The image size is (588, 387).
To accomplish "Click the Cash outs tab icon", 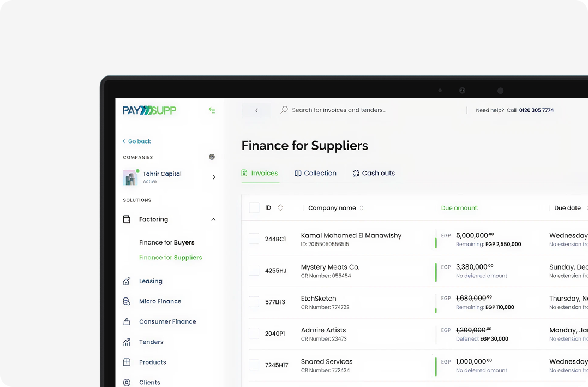I will click(x=356, y=173).
